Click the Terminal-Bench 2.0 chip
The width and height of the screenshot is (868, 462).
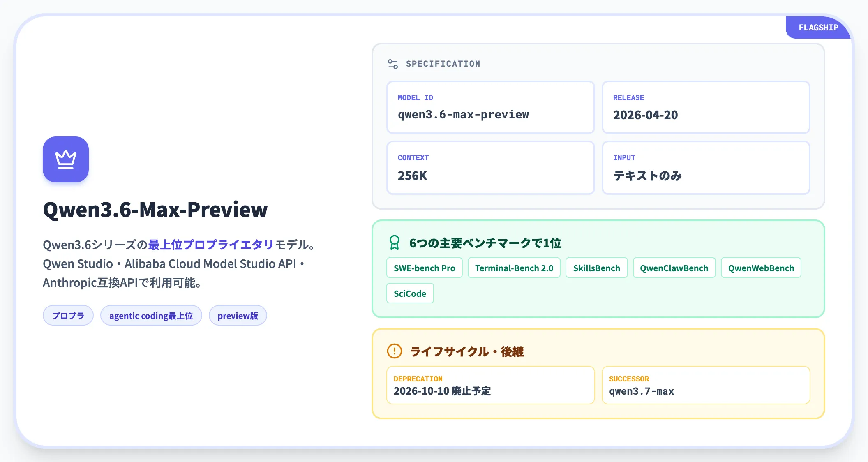(514, 268)
